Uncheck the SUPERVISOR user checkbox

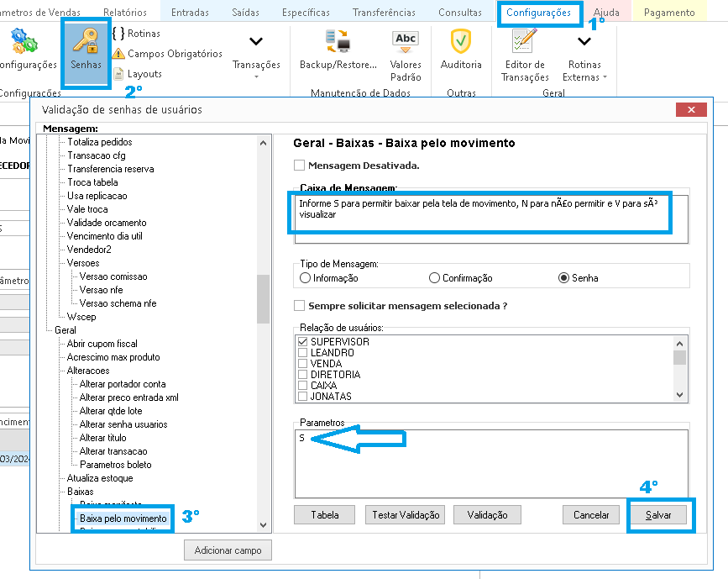tap(303, 341)
